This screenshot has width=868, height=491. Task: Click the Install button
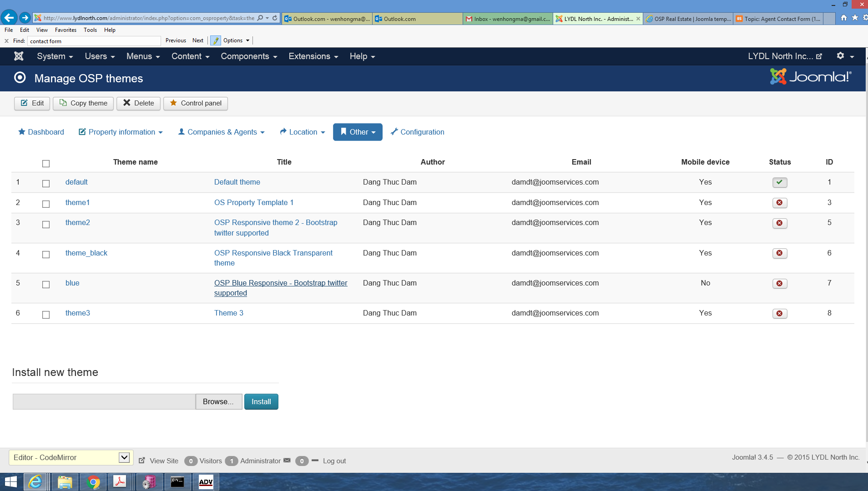click(x=261, y=402)
